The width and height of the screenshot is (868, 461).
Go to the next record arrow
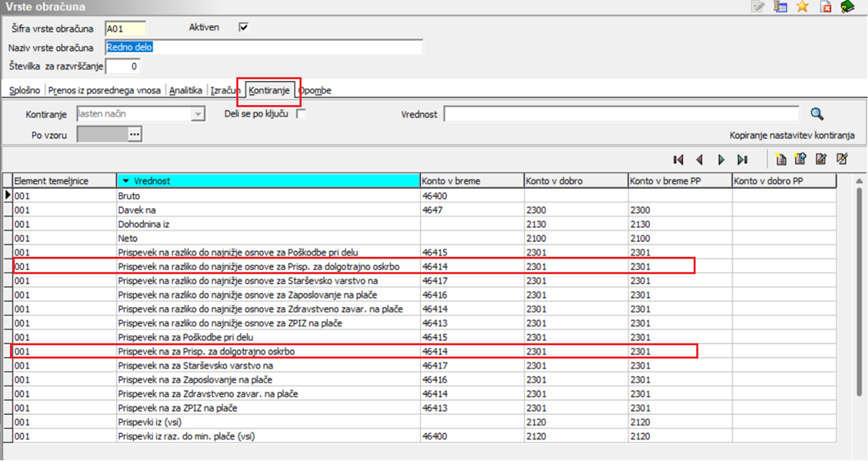(x=721, y=159)
